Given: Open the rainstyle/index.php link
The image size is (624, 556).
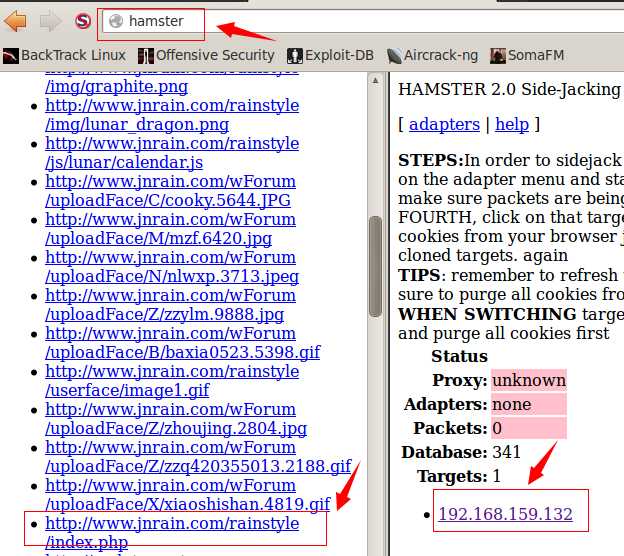Looking at the screenshot, I should 172,533.
